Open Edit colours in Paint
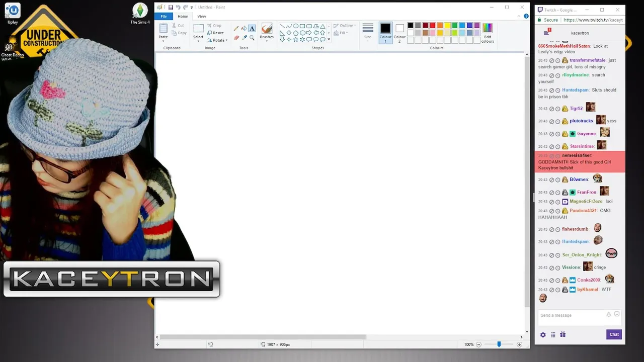 [488, 33]
